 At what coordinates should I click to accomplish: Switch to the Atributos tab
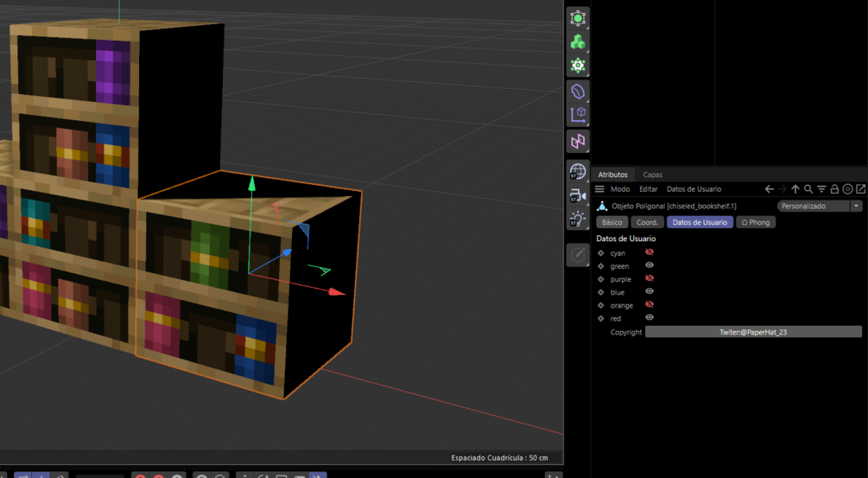pos(612,175)
